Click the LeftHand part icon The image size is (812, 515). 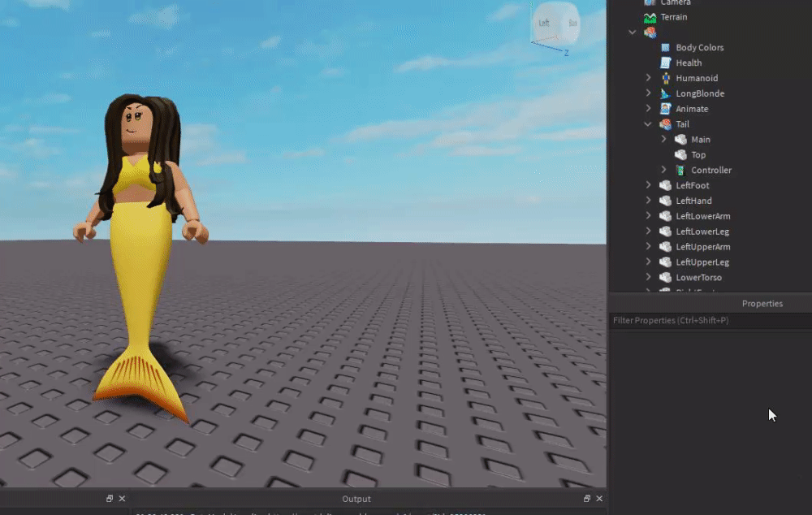coord(666,201)
